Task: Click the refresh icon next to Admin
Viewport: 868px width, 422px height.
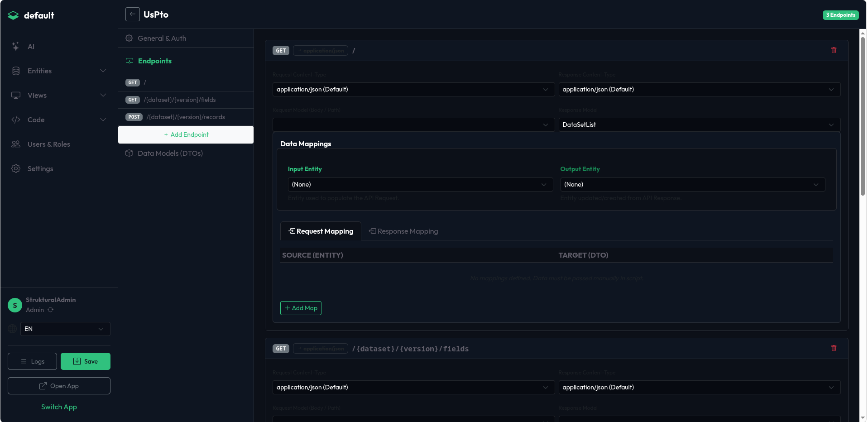Action: point(51,310)
